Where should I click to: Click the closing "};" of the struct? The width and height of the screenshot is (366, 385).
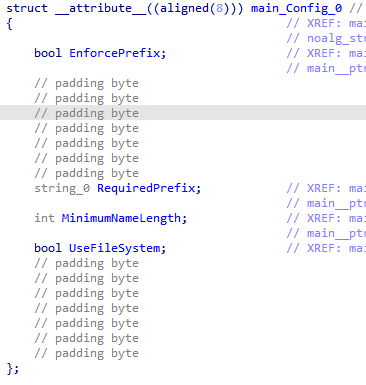13,369
